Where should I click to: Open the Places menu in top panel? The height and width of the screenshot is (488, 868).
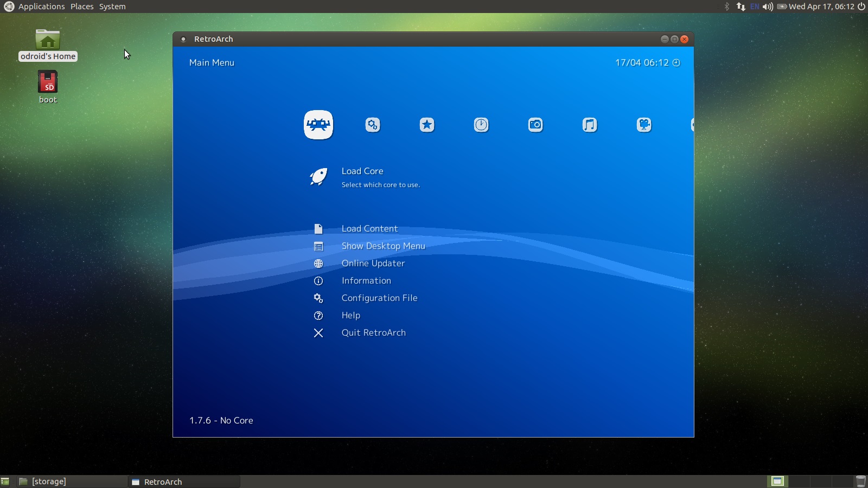pyautogui.click(x=82, y=7)
